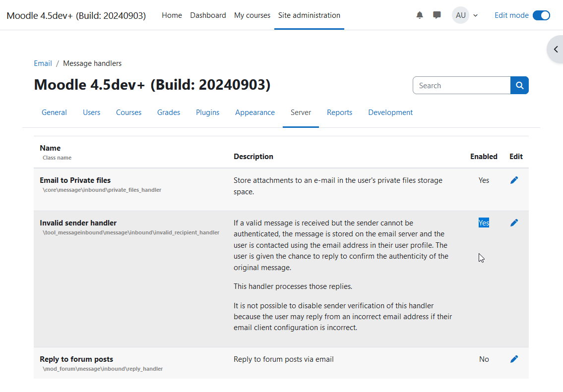This screenshot has width=563, height=392.
Task: Open My courses in top navigation
Action: pyautogui.click(x=252, y=15)
